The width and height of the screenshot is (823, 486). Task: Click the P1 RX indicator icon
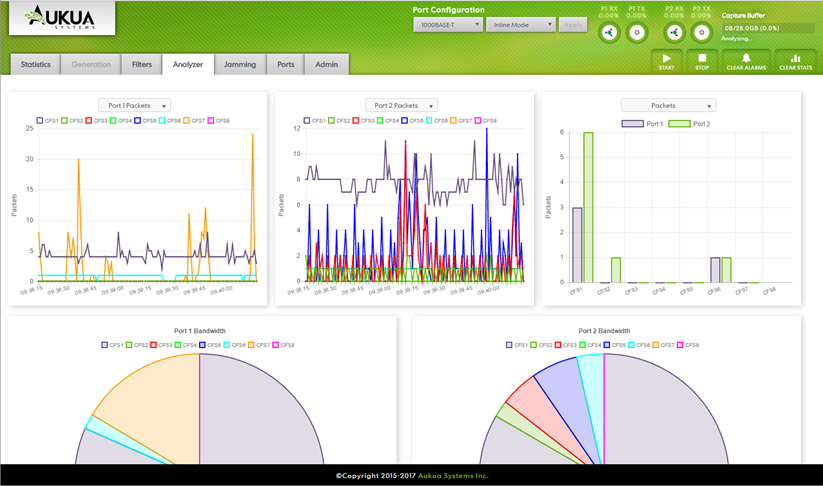point(609,32)
